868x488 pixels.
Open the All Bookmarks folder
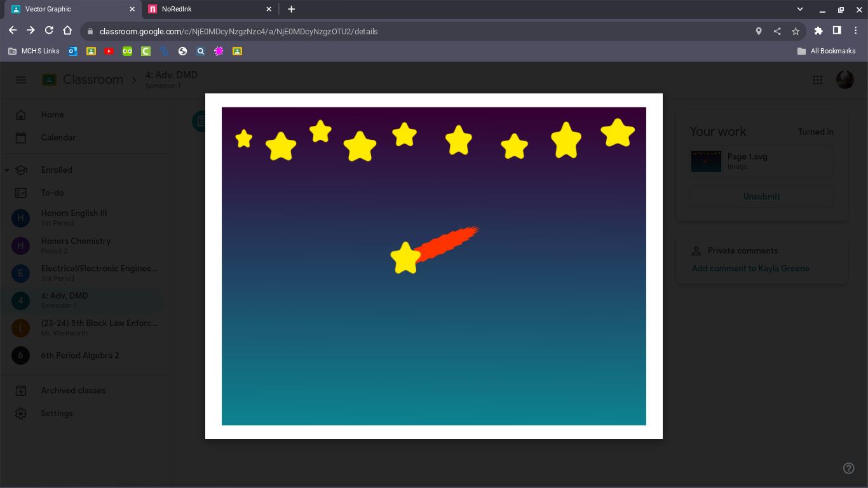pyautogui.click(x=826, y=51)
